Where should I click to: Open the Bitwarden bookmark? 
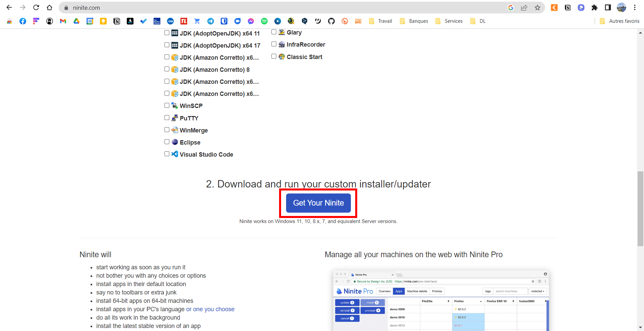pos(224,21)
